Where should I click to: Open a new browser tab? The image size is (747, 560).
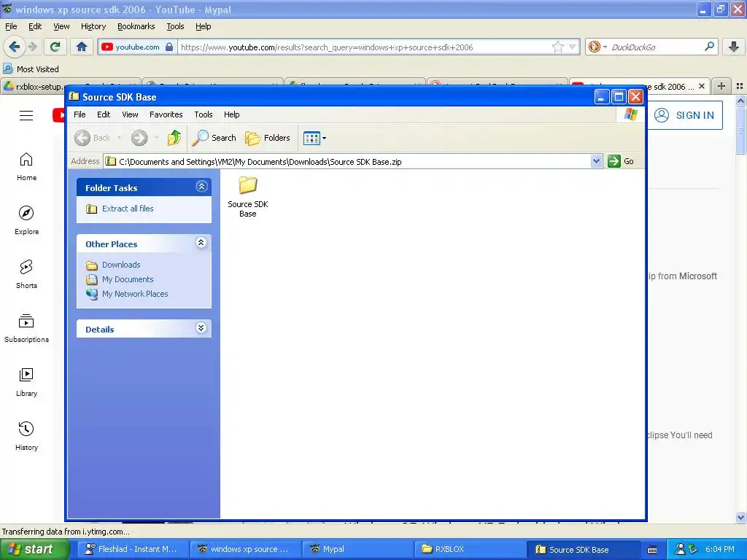[x=721, y=86]
